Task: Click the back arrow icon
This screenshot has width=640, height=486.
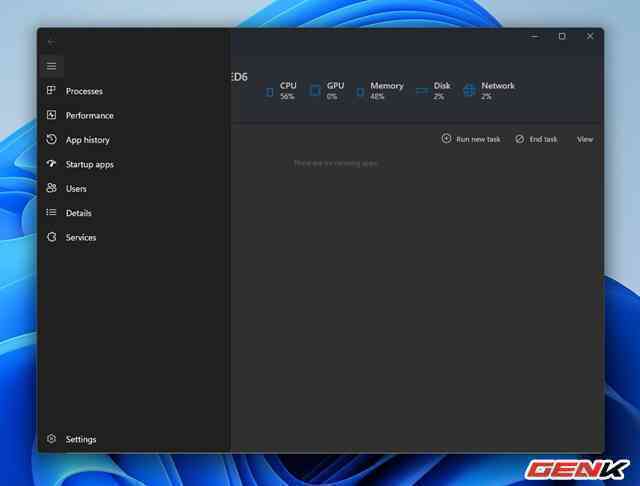Action: click(x=51, y=42)
